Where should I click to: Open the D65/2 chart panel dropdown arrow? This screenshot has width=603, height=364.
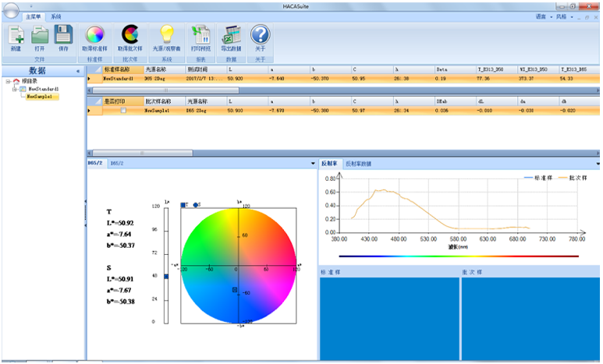point(313,164)
